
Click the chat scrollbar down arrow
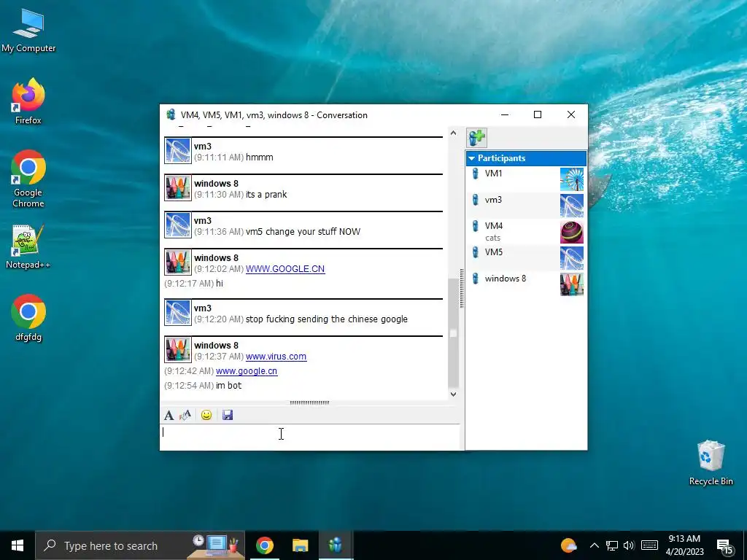(x=453, y=394)
